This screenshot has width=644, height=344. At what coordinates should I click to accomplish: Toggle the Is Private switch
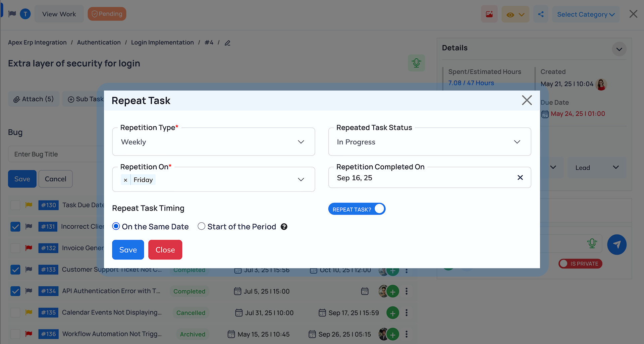580,264
